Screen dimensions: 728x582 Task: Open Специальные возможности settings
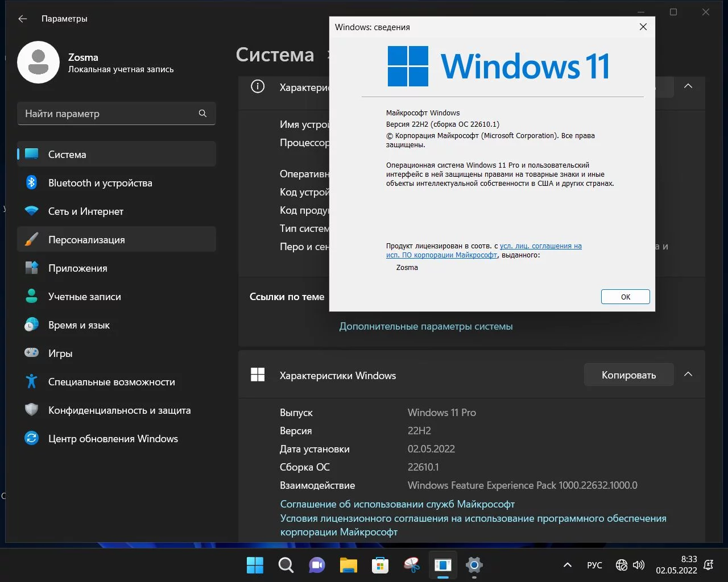pyautogui.click(x=111, y=382)
